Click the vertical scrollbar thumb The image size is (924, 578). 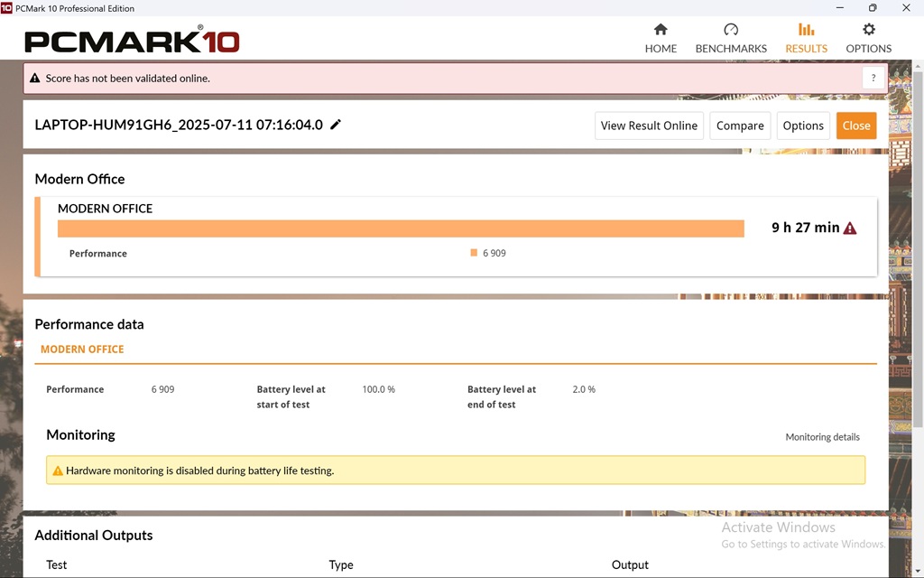click(x=918, y=244)
